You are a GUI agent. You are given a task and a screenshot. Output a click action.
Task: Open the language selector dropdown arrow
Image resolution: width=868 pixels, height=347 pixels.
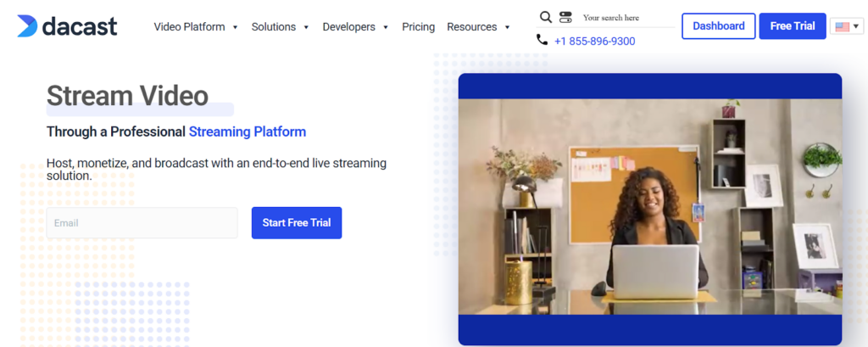[856, 26]
